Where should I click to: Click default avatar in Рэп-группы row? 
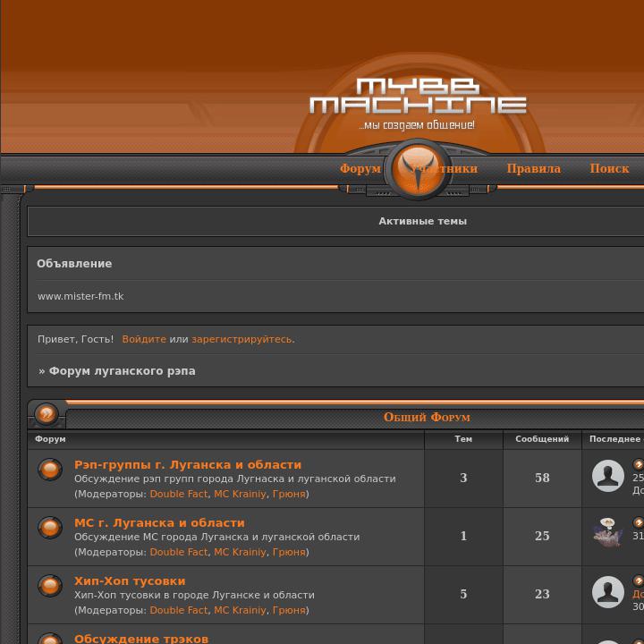(608, 476)
